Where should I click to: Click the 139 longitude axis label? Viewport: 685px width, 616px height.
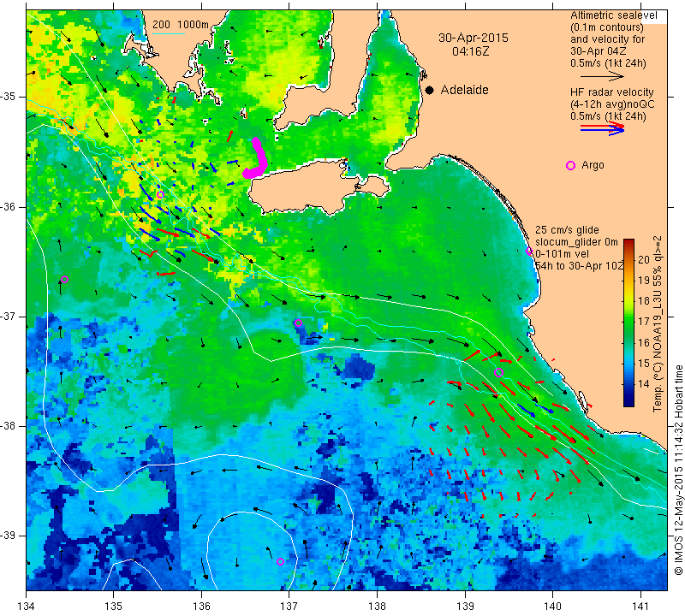465,606
